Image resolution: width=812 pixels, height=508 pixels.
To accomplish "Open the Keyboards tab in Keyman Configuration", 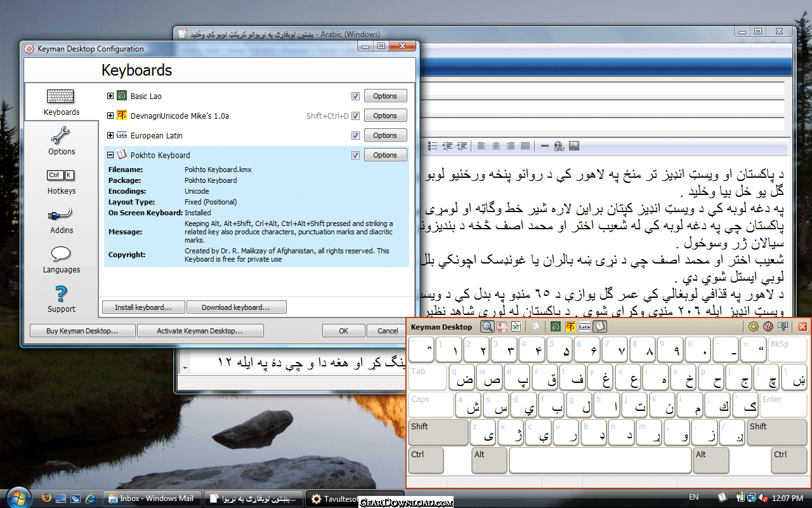I will [62, 103].
